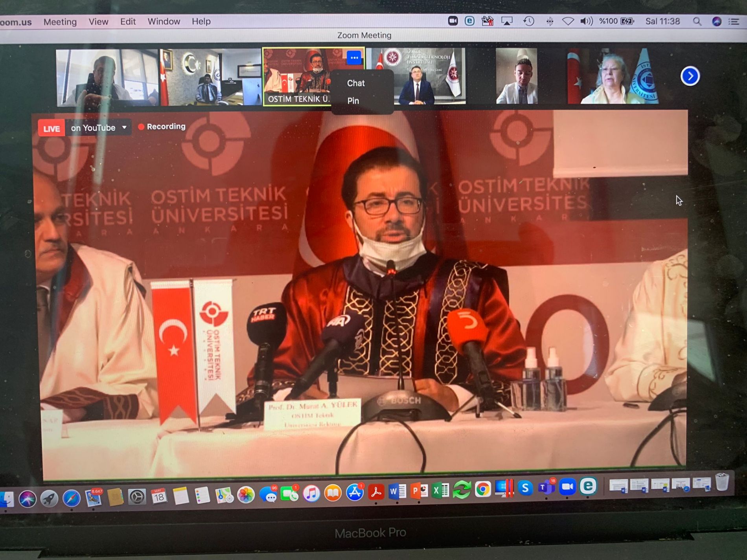Viewport: 747px width, 560px height.
Task: Click the Zoom camera icon in the menu bar
Action: pyautogui.click(x=453, y=21)
